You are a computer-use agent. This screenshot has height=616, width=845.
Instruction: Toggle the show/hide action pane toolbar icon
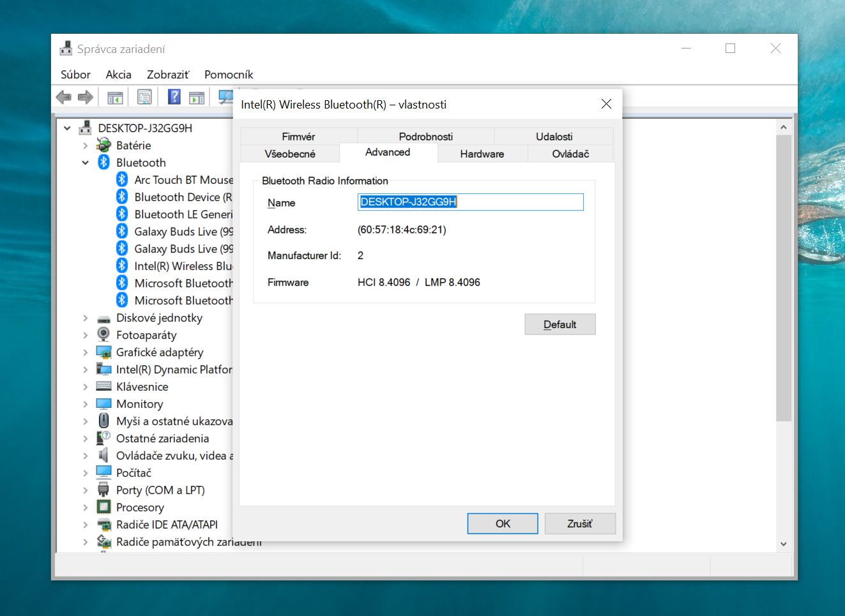(x=197, y=97)
